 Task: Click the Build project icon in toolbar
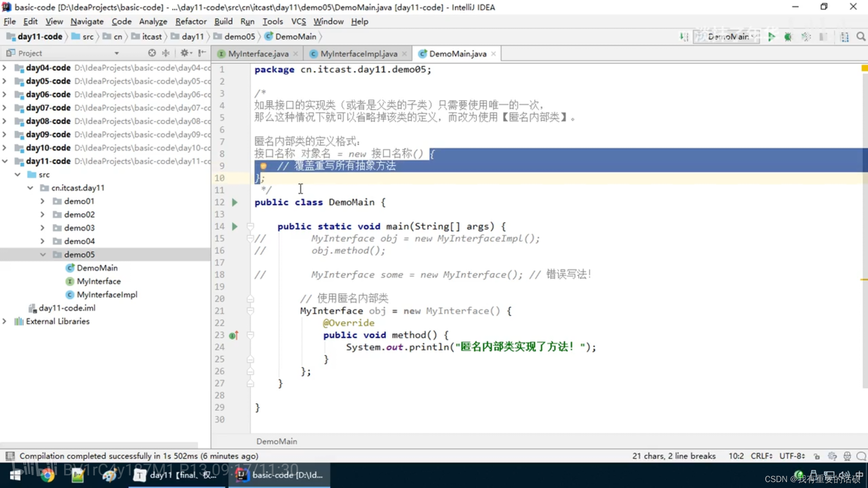(x=684, y=37)
